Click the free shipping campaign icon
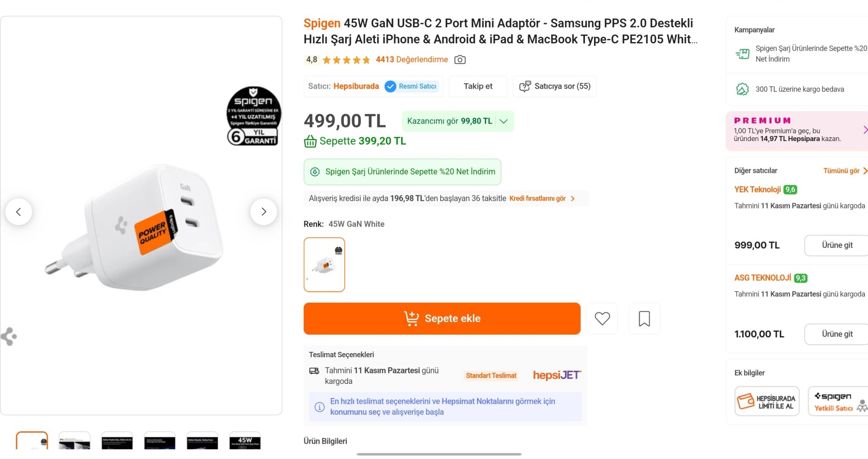The height and width of the screenshot is (459, 868). pyautogui.click(x=742, y=89)
